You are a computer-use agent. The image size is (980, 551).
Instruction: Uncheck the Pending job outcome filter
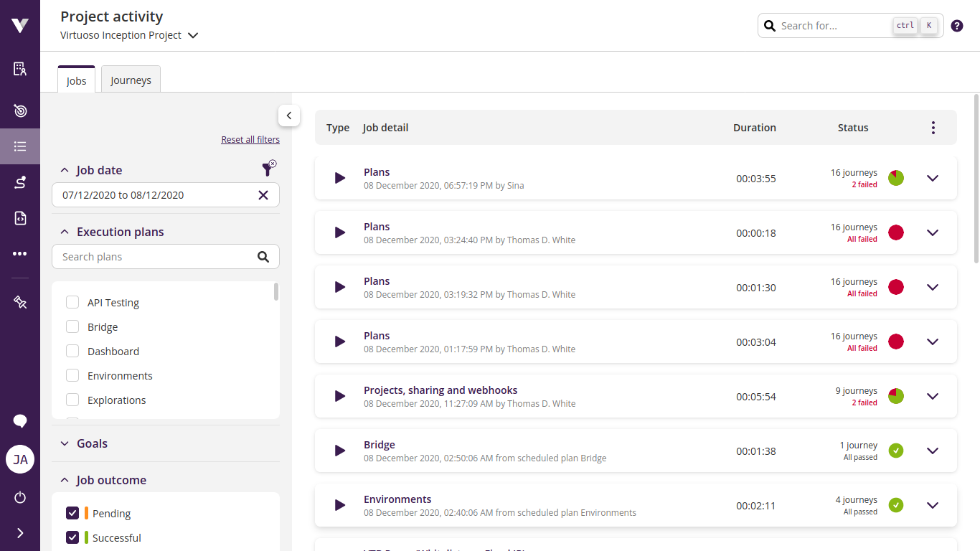[x=72, y=513]
